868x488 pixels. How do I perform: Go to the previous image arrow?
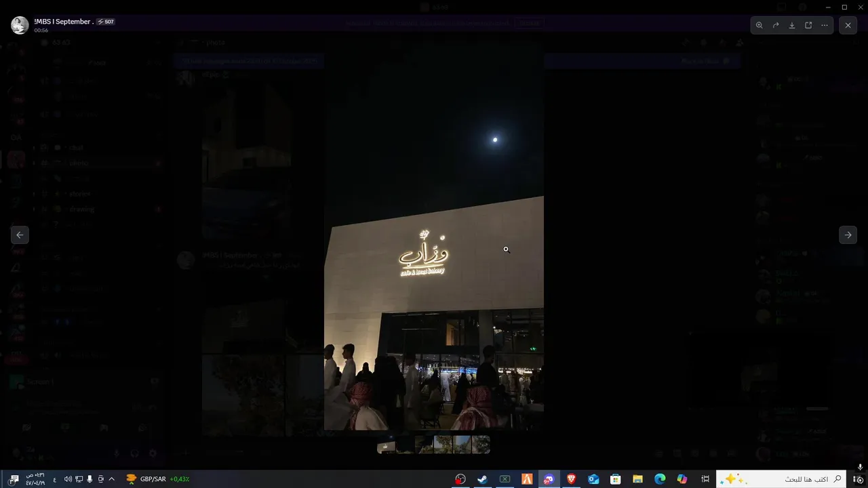coord(20,235)
